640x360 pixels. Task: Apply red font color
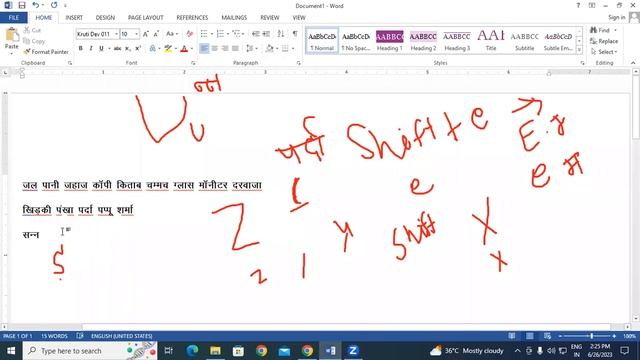tap(184, 49)
